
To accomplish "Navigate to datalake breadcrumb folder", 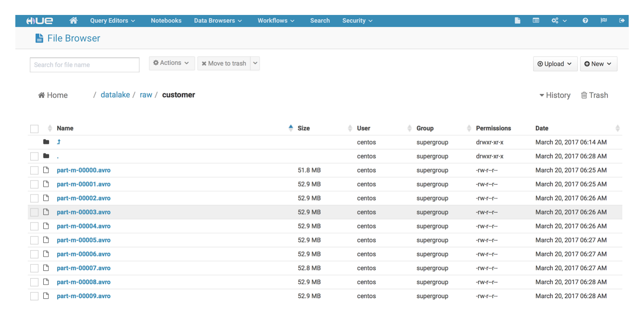I will pyautogui.click(x=115, y=95).
